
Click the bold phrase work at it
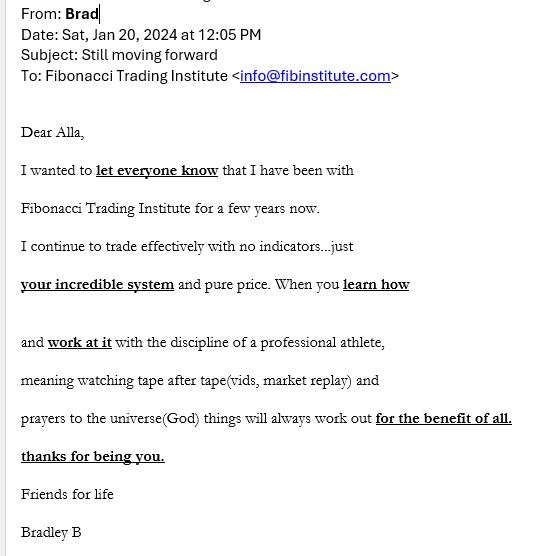80,343
